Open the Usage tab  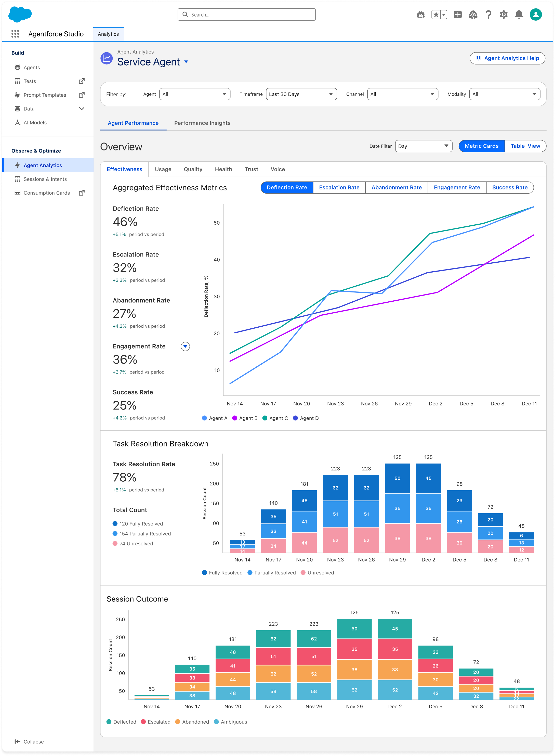click(x=163, y=169)
